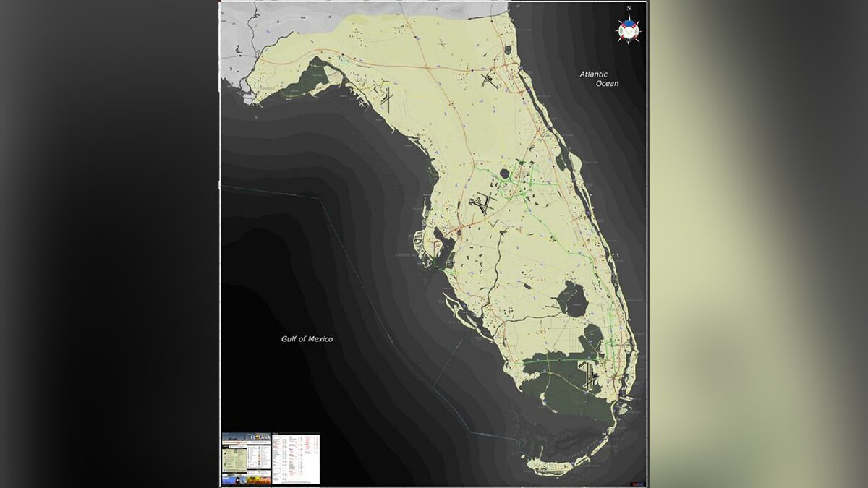
Task: Click the panhandle airport runway marker
Action: [387, 100]
